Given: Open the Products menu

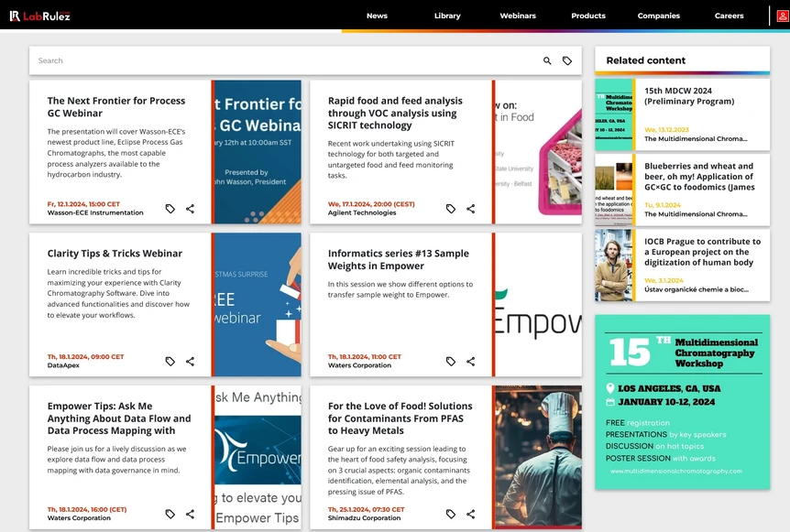Looking at the screenshot, I should click(x=588, y=16).
